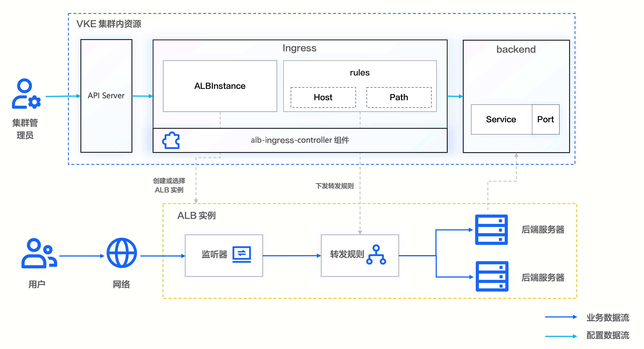Click the lower '后端服务器' label
The width and height of the screenshot is (644, 349).
(x=543, y=278)
